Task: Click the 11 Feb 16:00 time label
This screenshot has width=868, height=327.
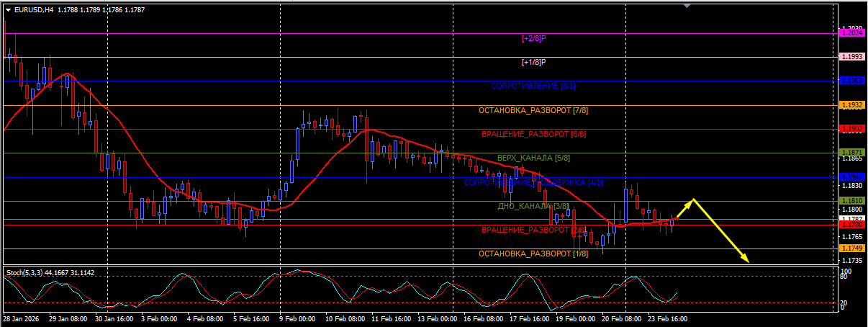Action: tap(391, 318)
